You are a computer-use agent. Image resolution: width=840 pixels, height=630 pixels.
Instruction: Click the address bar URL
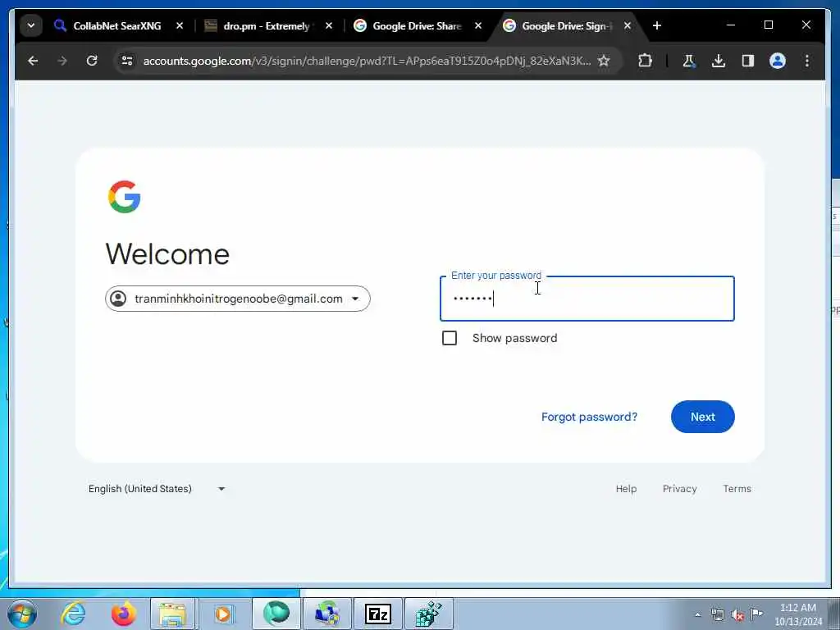pos(367,61)
